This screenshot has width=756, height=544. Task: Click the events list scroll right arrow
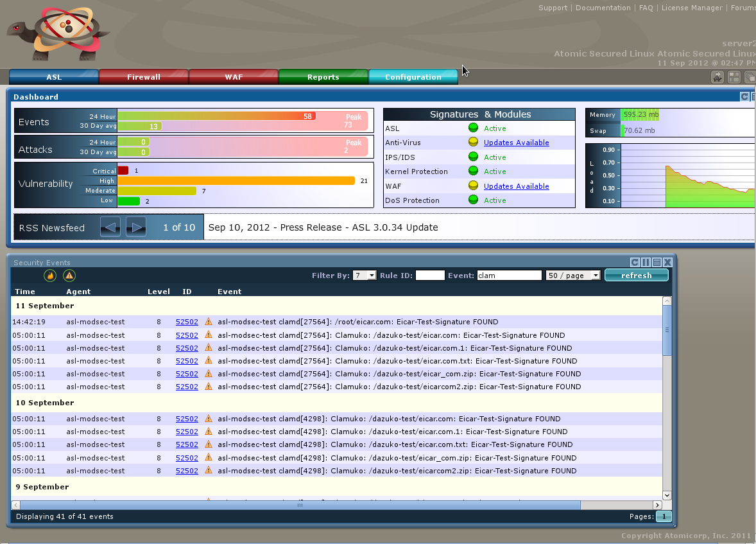pos(657,505)
